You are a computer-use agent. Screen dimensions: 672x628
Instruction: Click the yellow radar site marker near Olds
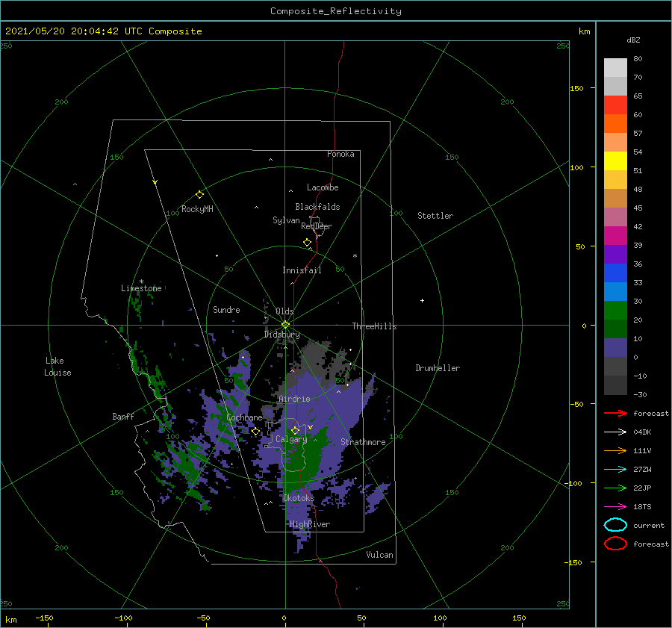coord(285,325)
